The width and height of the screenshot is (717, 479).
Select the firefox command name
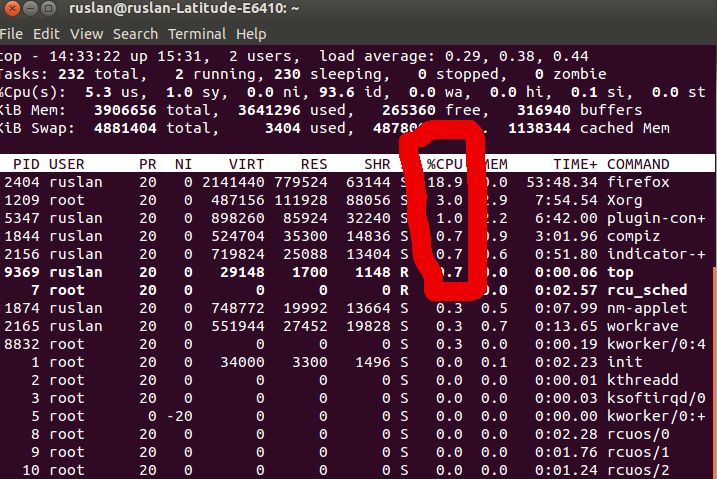pyautogui.click(x=638, y=182)
